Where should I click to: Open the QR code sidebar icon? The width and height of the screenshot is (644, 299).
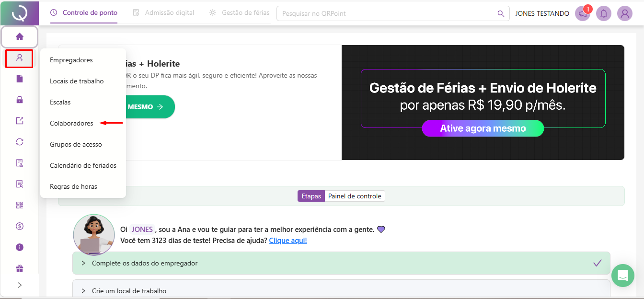(20, 205)
